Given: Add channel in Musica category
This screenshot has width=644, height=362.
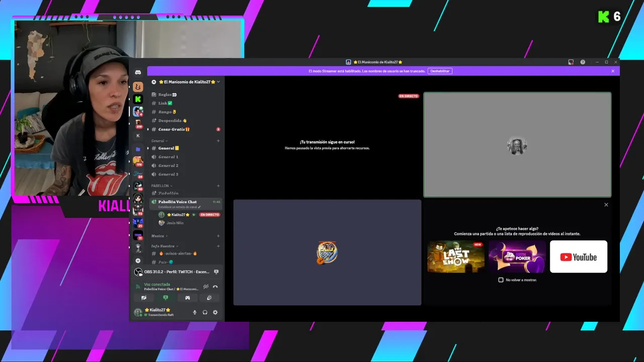Looking at the screenshot, I should (218, 236).
